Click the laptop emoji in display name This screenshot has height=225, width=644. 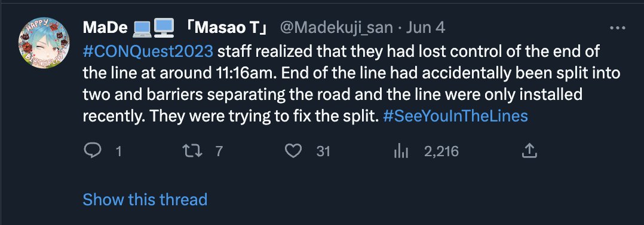tap(142, 28)
